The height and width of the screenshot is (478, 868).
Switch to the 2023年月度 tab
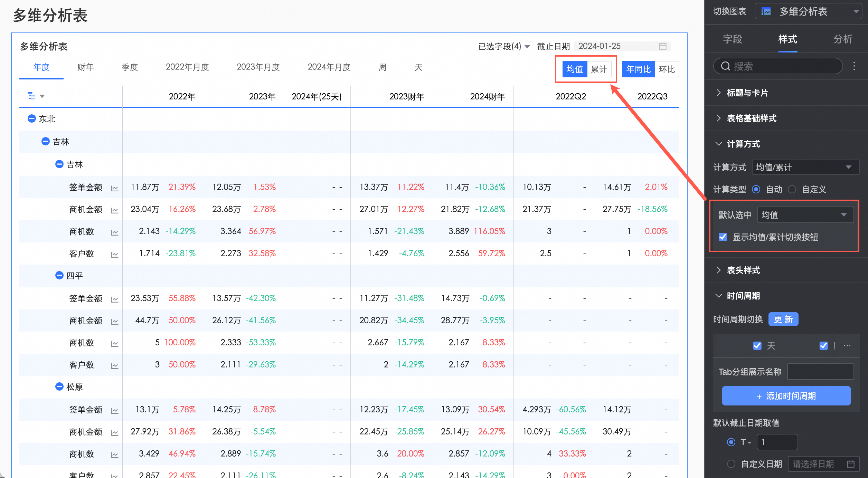(x=258, y=67)
